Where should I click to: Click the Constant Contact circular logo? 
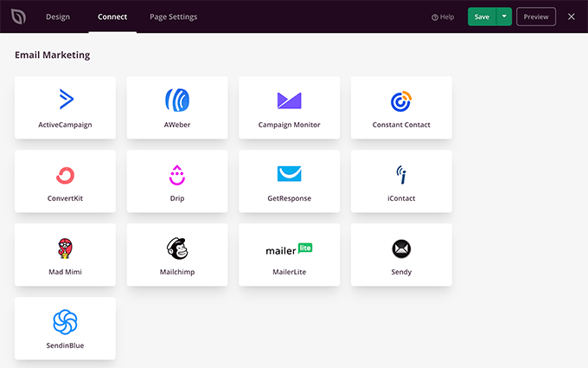[401, 101]
